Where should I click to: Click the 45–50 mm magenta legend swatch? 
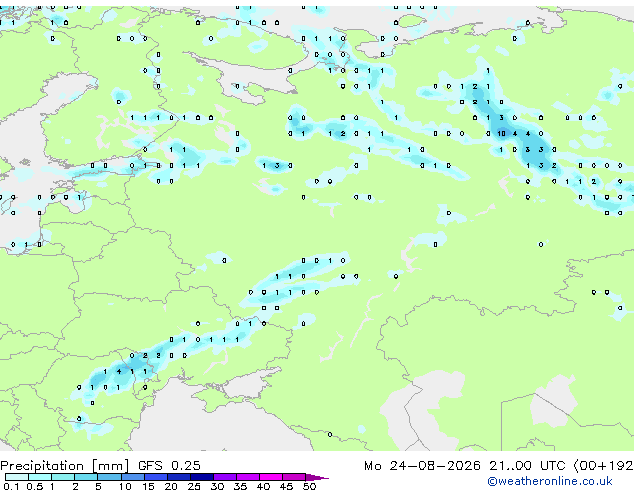pyautogui.click(x=294, y=477)
